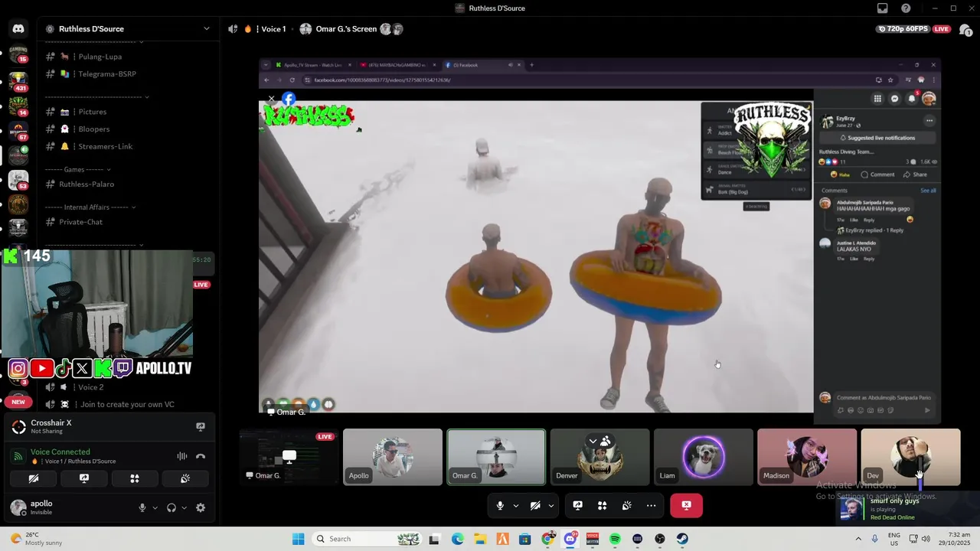Deafen using headphones icon in user panel
980x551 pixels.
click(x=171, y=507)
